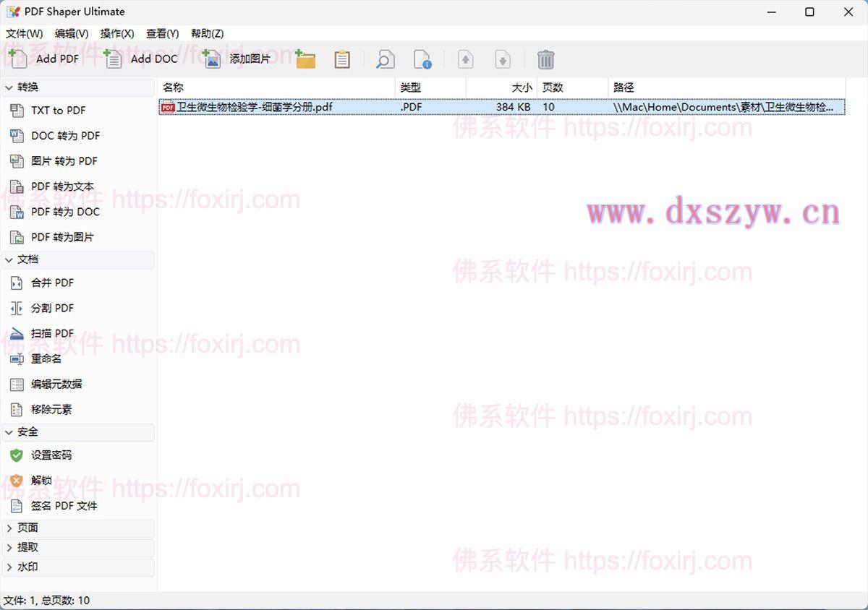This screenshot has height=610, width=868.
Task: Sort by the 页数 column header
Action: 572,87
